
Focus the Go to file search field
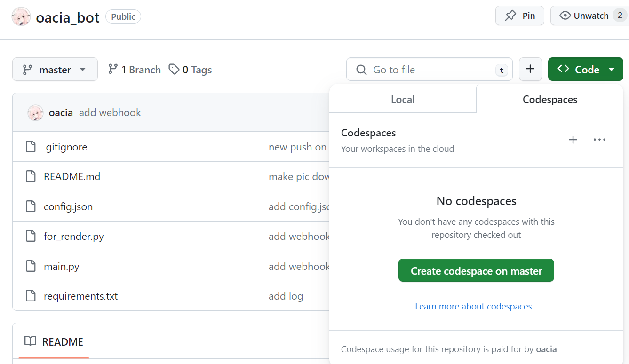point(429,70)
